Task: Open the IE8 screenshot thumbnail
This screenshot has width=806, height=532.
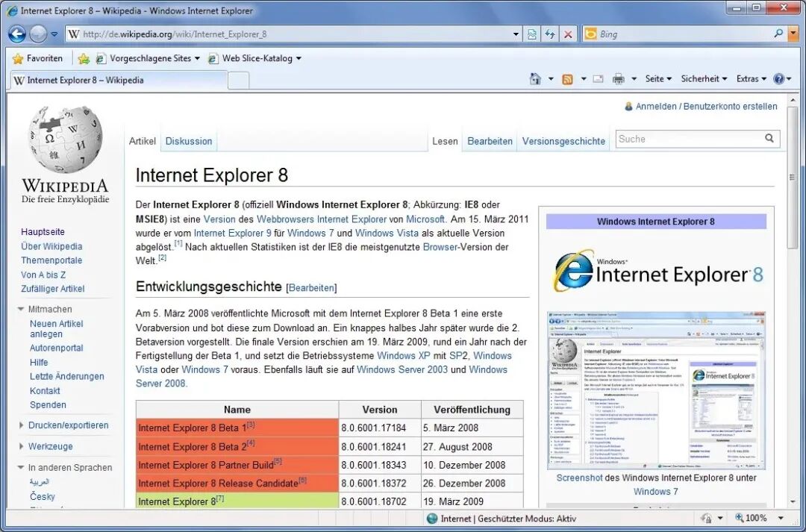Action: coord(657,390)
